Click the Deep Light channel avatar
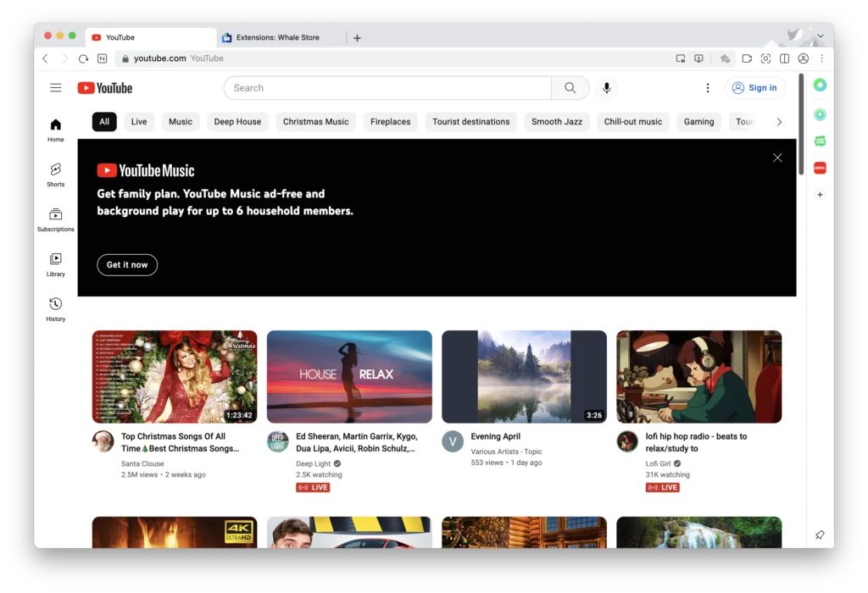 click(278, 441)
